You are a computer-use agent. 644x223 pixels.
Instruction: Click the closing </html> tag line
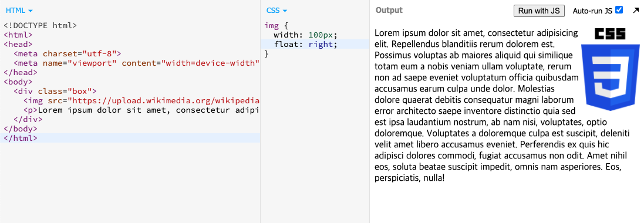pos(21,138)
